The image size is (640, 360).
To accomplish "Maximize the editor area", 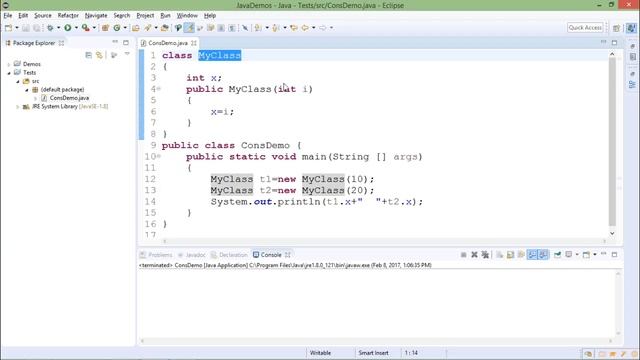I will point(614,42).
